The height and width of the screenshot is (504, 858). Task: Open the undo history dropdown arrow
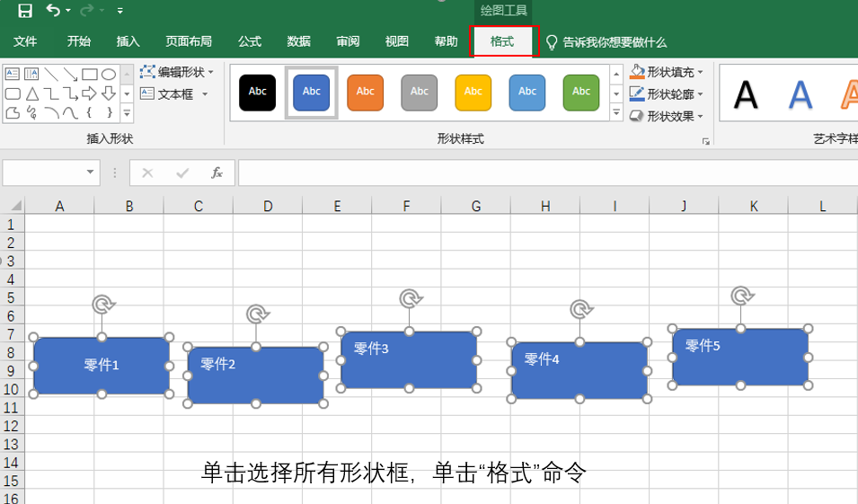(68, 11)
